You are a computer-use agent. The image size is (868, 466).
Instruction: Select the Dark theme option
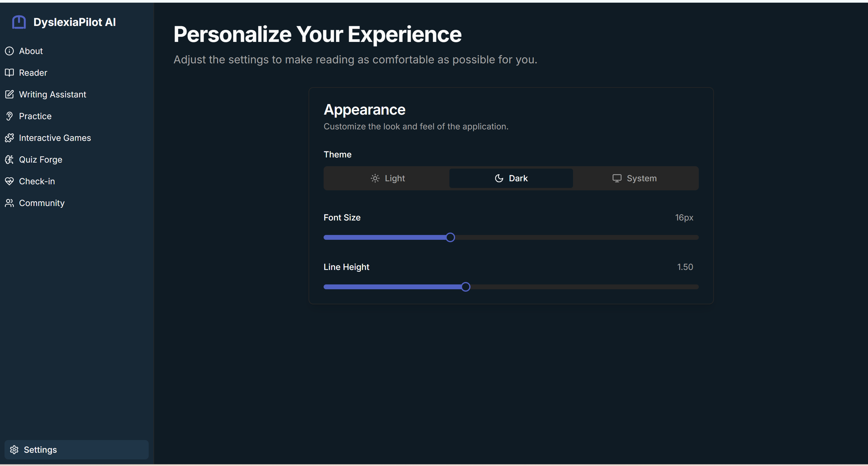511,178
